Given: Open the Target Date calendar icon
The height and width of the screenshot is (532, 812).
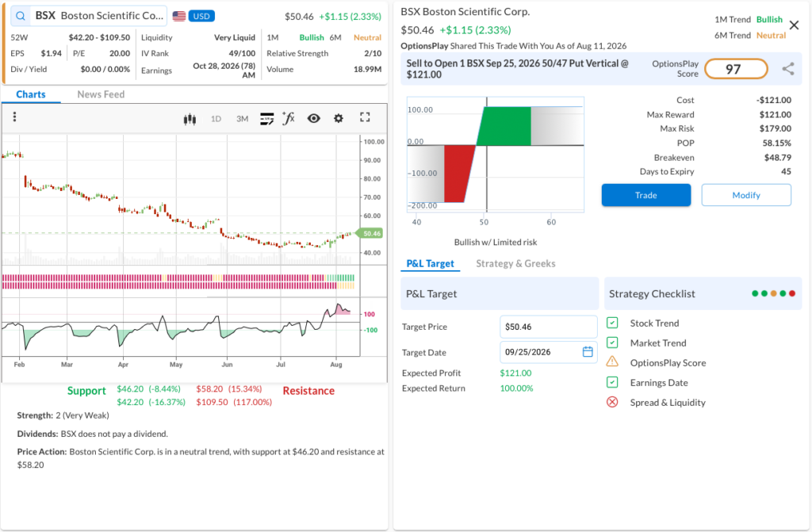Looking at the screenshot, I should (588, 352).
